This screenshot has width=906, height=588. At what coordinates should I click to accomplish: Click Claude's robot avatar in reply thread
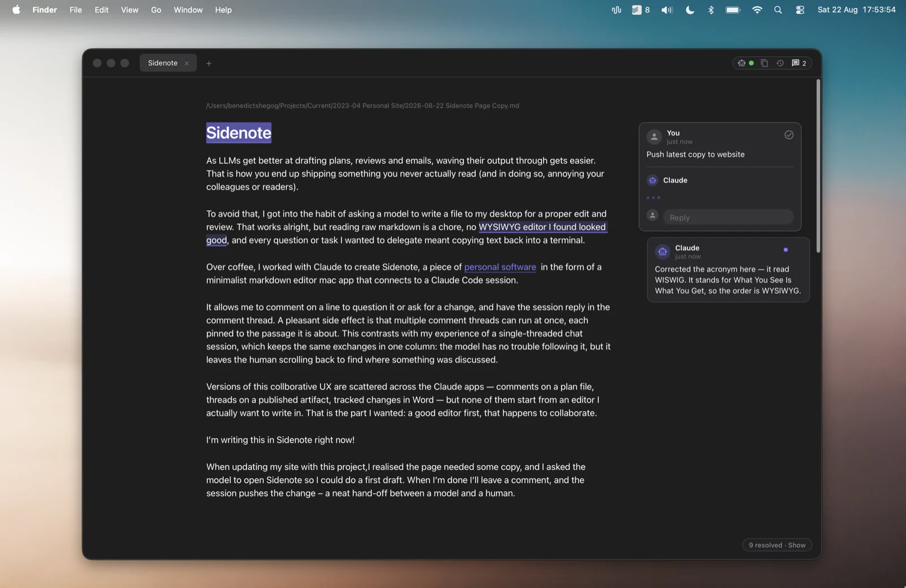tap(652, 180)
